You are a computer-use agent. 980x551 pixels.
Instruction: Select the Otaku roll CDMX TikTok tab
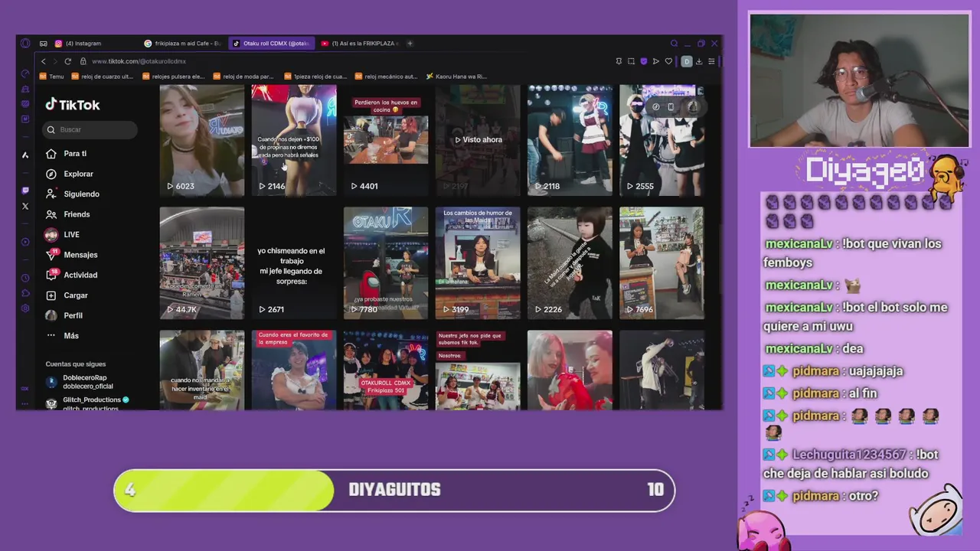point(272,44)
